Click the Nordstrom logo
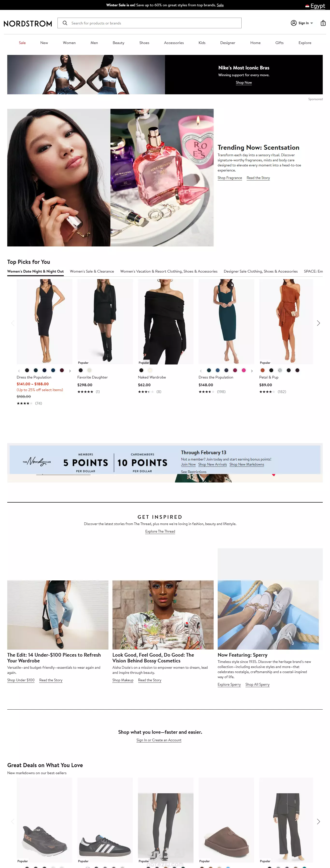This screenshot has height=868, width=330. pyautogui.click(x=28, y=24)
